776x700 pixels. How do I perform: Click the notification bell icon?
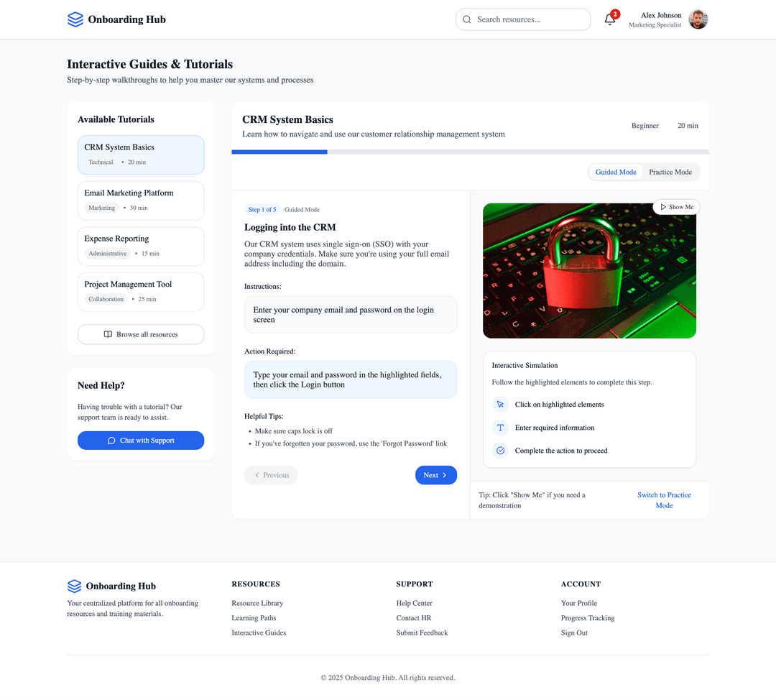tap(610, 20)
